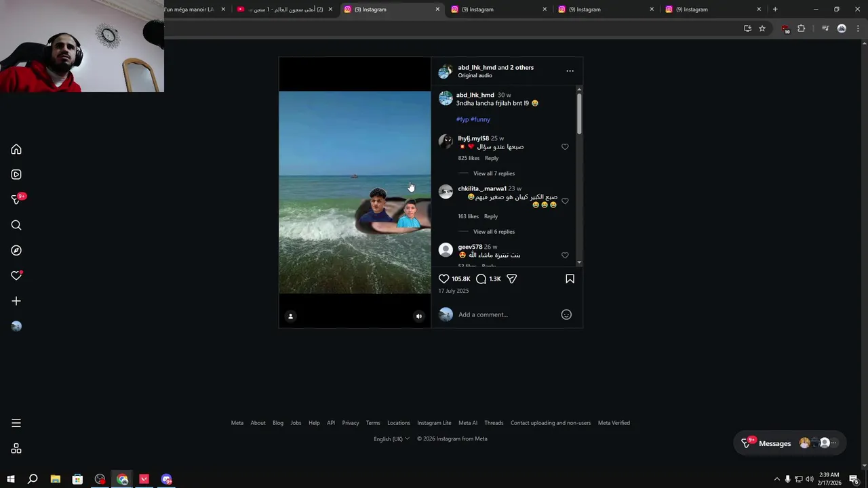Screen dimensions: 868x488
Task: Open the #funny hashtag
Action: (x=480, y=119)
